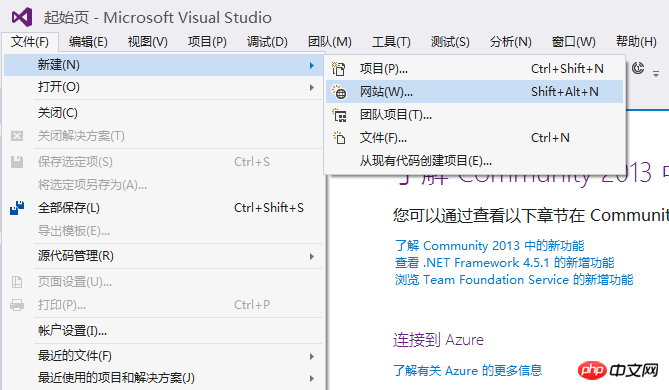Choose 从现有代码创建项目(E)... entry
Image resolution: width=669 pixels, height=390 pixels.
point(474,161)
